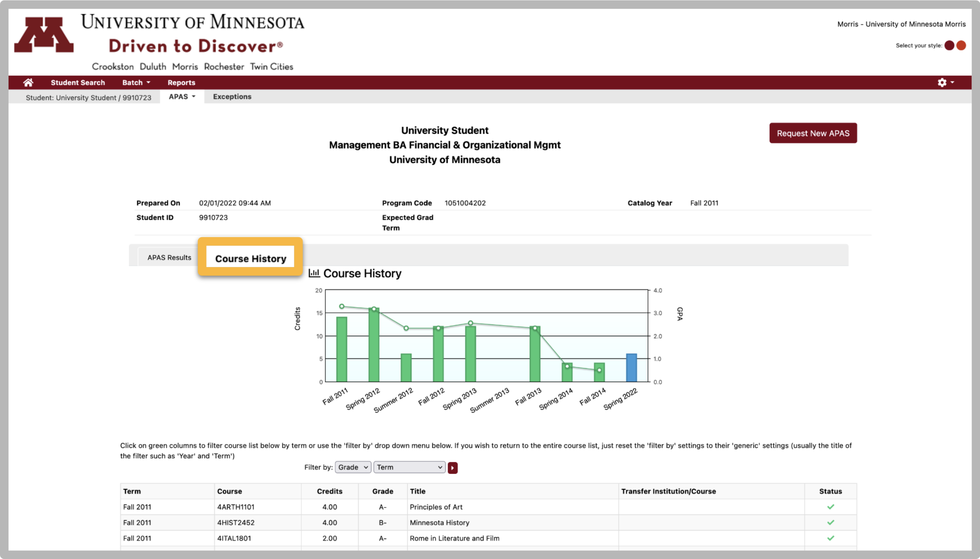Switch to the APAS Results tab

(169, 258)
